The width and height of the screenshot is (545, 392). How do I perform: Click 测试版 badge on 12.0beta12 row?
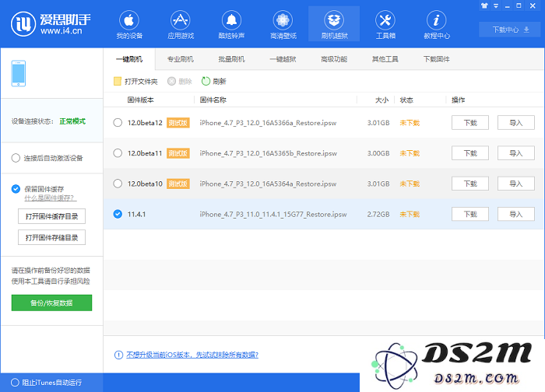pos(178,123)
